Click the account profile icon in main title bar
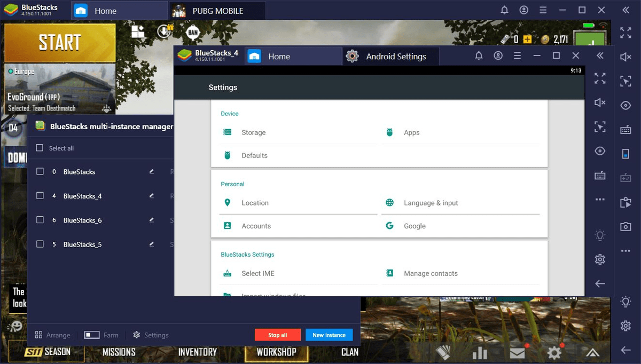This screenshot has height=364, width=641. click(524, 10)
